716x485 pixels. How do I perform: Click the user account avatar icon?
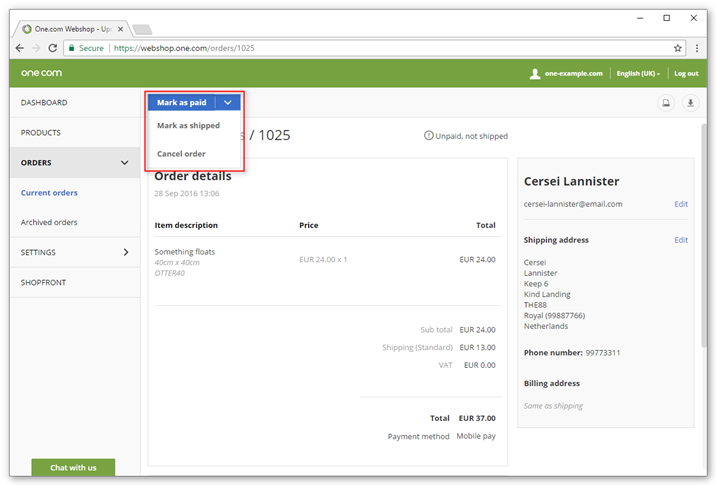tap(535, 74)
